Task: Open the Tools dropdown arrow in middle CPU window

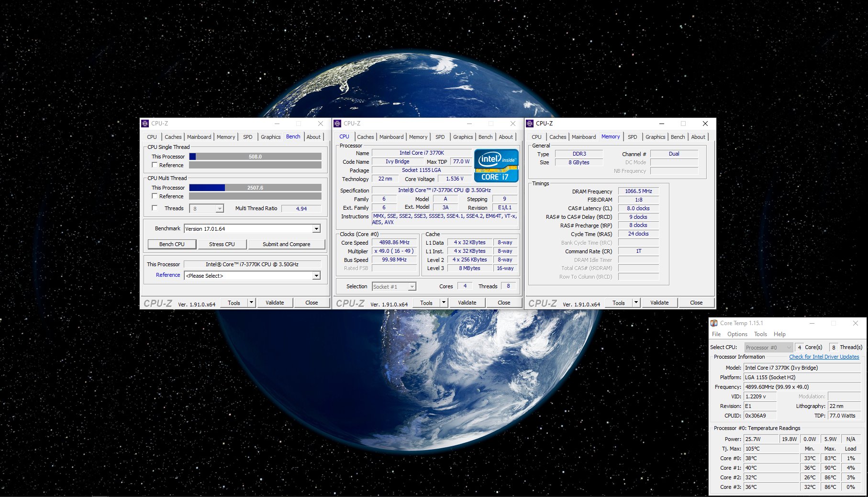Action: (x=444, y=303)
